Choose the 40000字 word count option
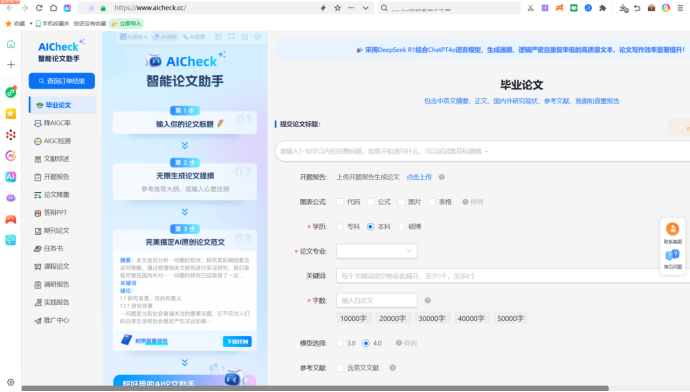690x392 pixels. click(x=471, y=319)
